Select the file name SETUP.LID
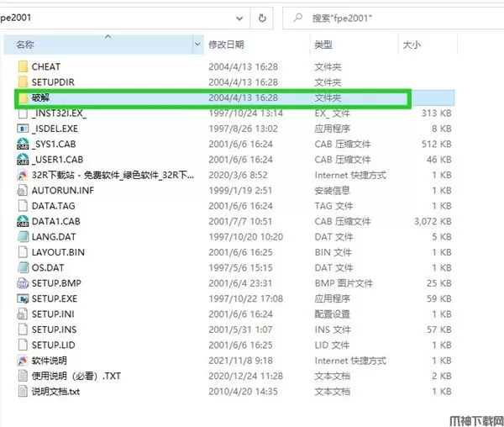This screenshot has width=504, height=427. (54, 345)
